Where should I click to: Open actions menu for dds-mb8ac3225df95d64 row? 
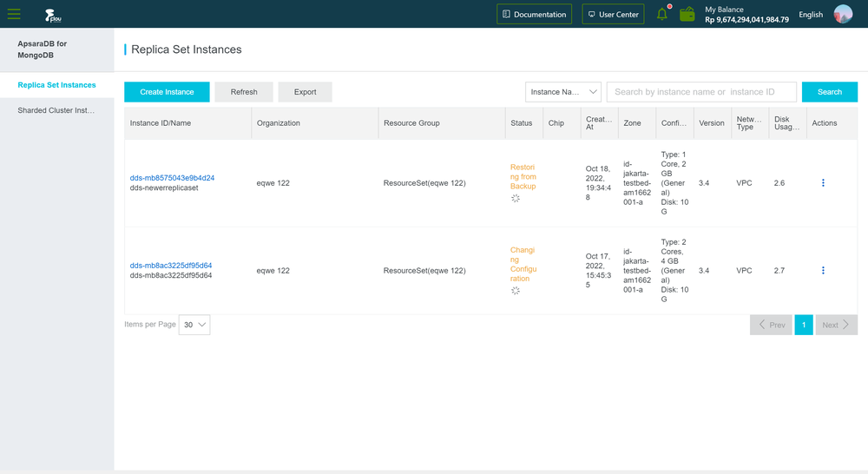(x=823, y=270)
